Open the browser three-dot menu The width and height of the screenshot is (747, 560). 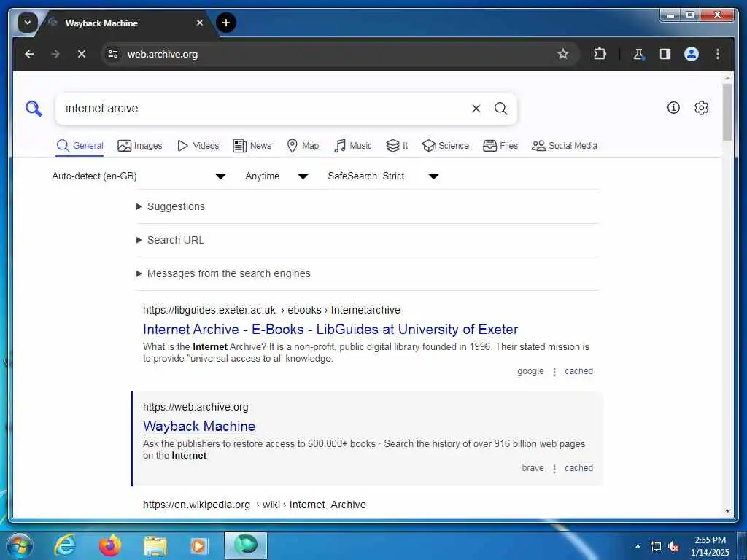(x=718, y=54)
